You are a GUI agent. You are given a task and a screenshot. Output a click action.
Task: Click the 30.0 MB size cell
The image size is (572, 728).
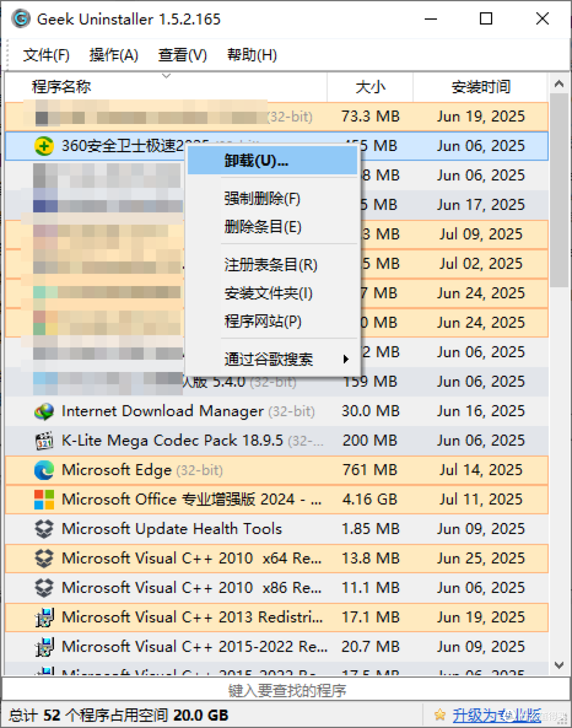(x=370, y=411)
